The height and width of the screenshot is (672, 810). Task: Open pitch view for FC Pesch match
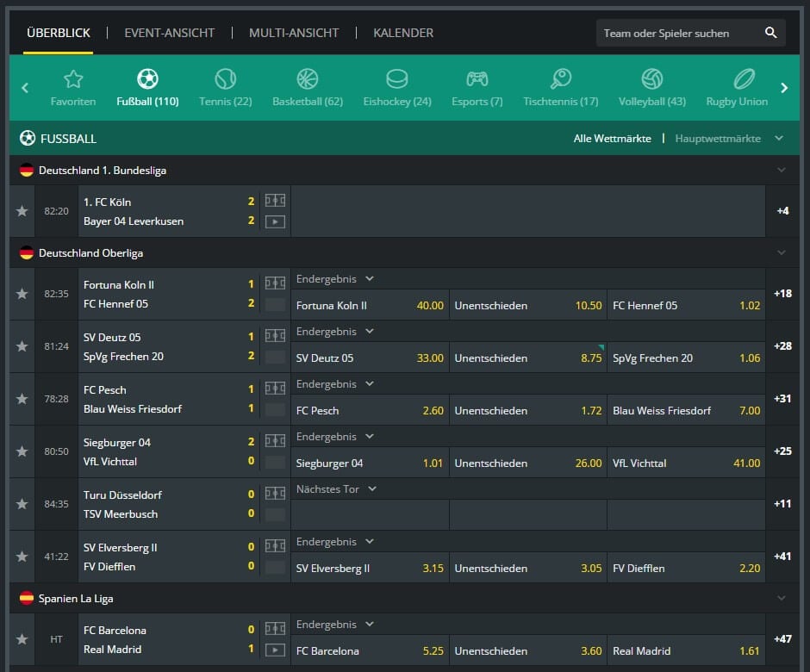point(275,388)
